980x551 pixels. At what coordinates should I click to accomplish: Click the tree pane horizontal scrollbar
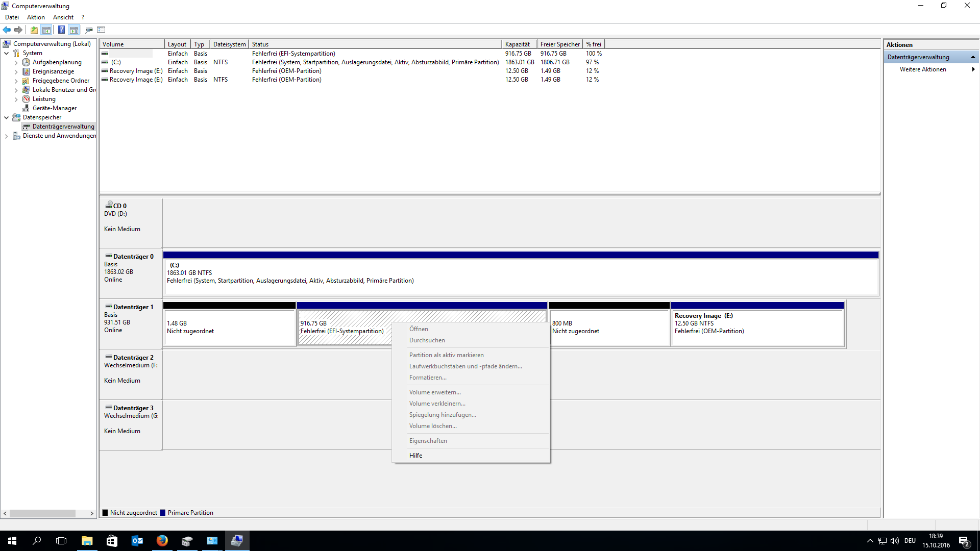(x=42, y=513)
